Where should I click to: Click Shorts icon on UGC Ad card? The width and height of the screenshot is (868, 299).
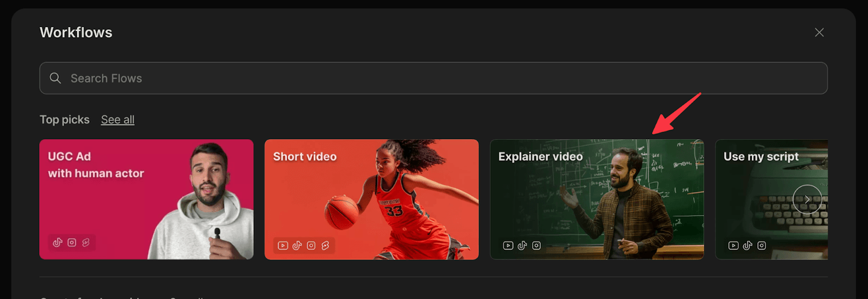(x=86, y=243)
